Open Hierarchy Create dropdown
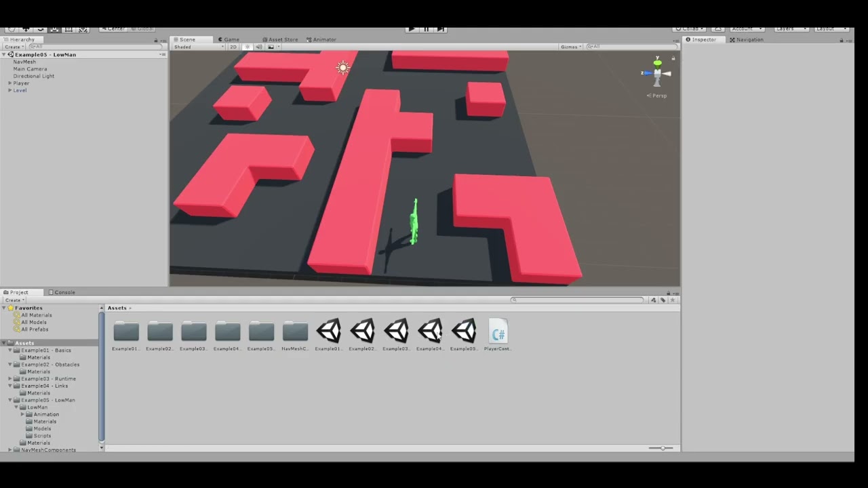This screenshot has width=868, height=488. tap(14, 47)
